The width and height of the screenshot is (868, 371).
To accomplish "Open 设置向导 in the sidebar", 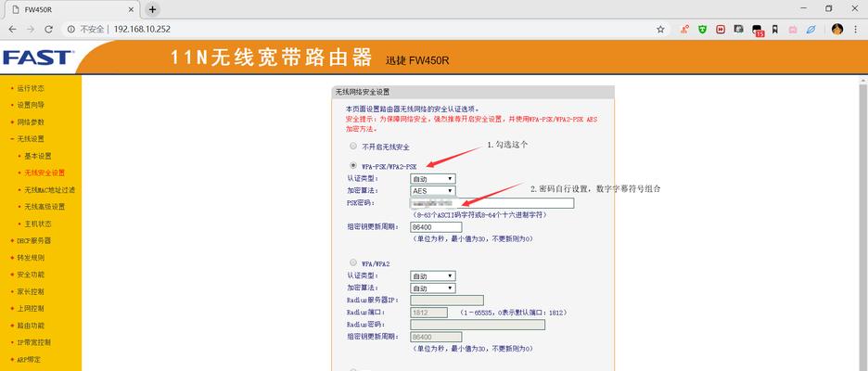I will (x=31, y=105).
